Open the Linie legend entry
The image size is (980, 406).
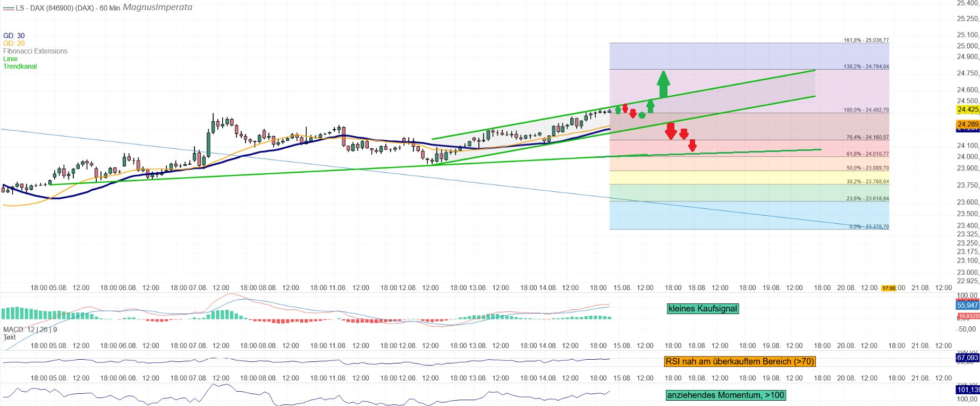[10, 59]
